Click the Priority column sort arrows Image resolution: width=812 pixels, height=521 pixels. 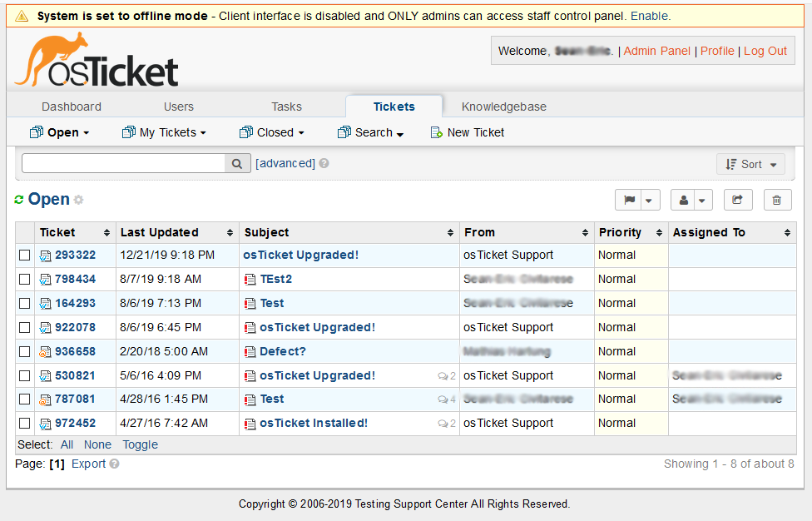pyautogui.click(x=659, y=233)
